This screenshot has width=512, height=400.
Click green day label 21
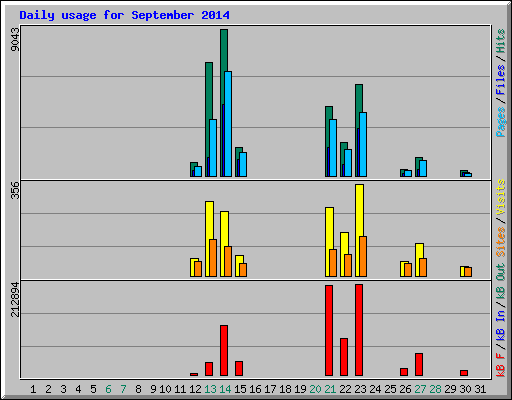[330, 389]
